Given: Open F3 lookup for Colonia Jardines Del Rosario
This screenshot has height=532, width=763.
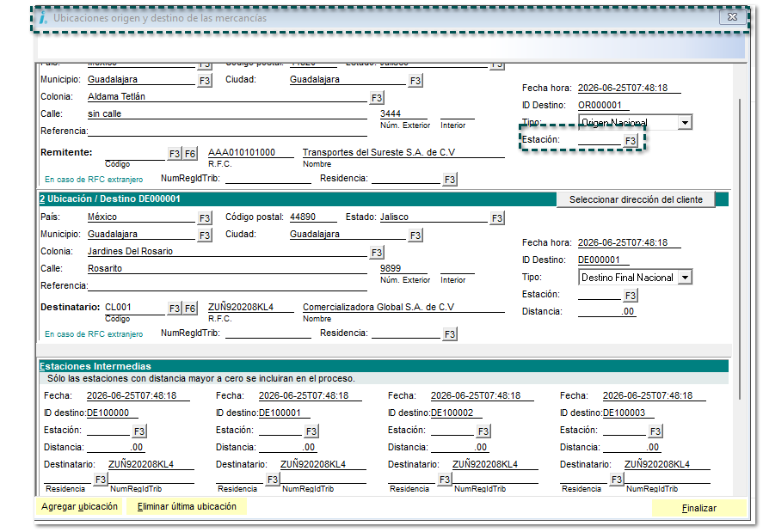Looking at the screenshot, I should pyautogui.click(x=377, y=253).
